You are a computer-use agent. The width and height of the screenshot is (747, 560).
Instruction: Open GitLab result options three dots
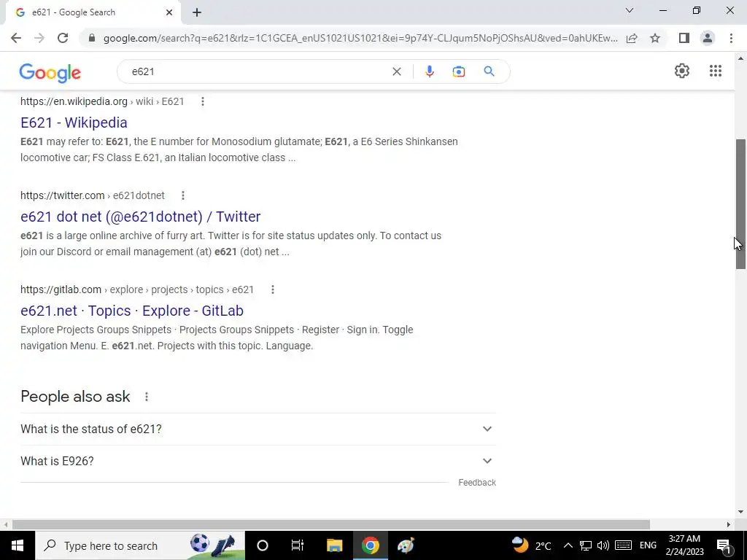pos(273,289)
